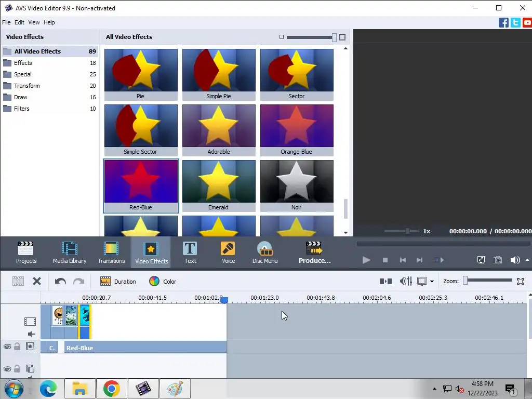This screenshot has width=532, height=399.
Task: Lock the video effects track
Action: (17, 347)
